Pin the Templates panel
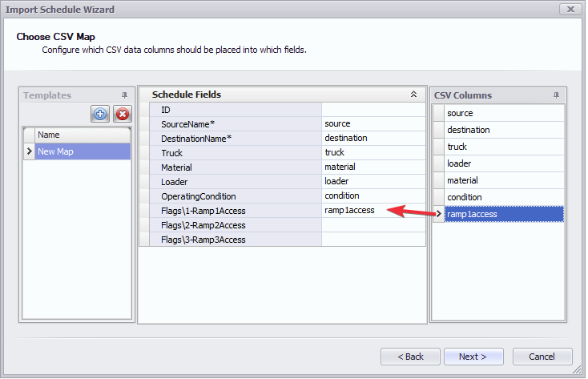The width and height of the screenshot is (588, 379). 124,95
